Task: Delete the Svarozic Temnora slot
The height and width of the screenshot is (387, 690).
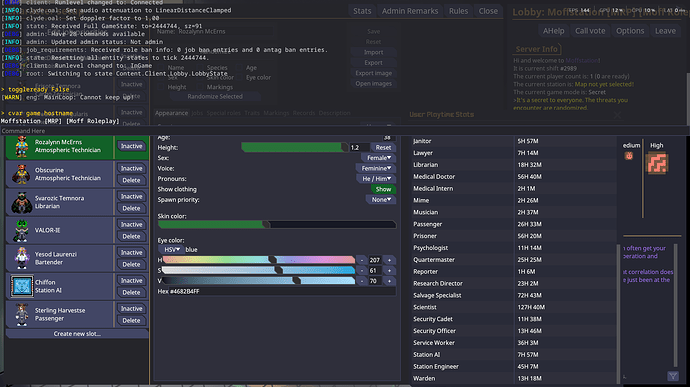Action: (132, 208)
